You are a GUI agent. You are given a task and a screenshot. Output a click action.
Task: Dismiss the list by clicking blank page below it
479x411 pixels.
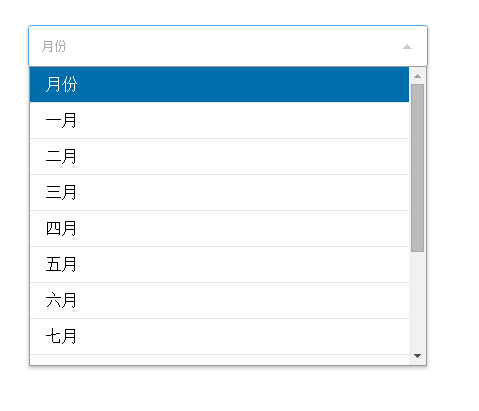(228, 390)
